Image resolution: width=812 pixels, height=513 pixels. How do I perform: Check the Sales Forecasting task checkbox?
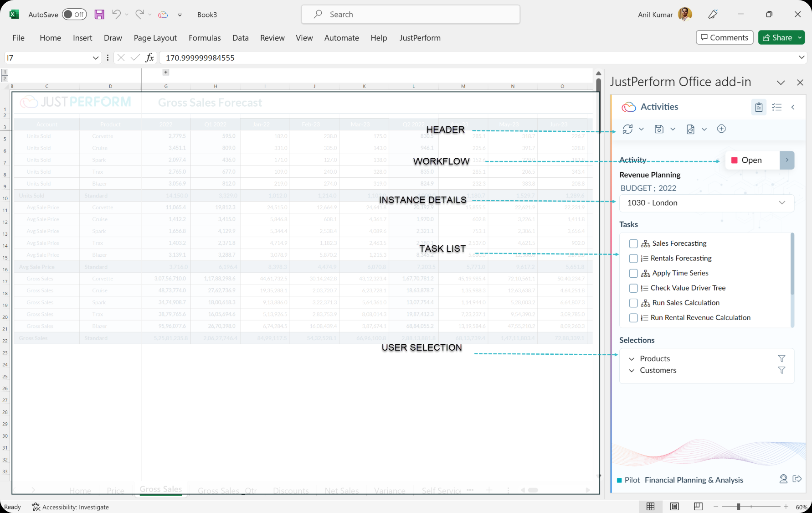(633, 244)
